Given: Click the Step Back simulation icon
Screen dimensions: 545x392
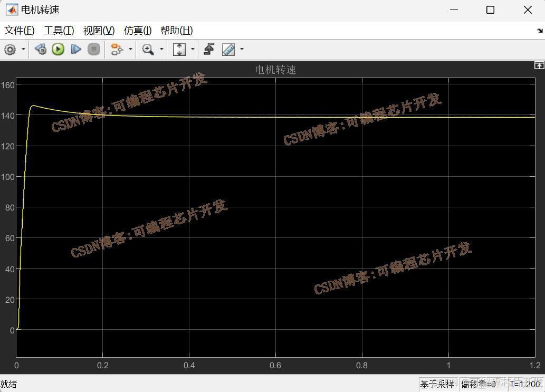Looking at the screenshot, I should click(x=41, y=50).
